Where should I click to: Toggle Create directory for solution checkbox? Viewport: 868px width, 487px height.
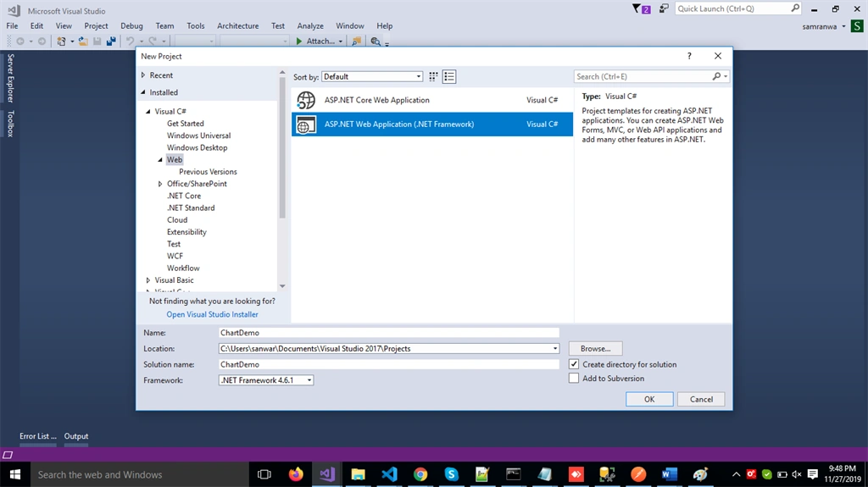pos(574,364)
